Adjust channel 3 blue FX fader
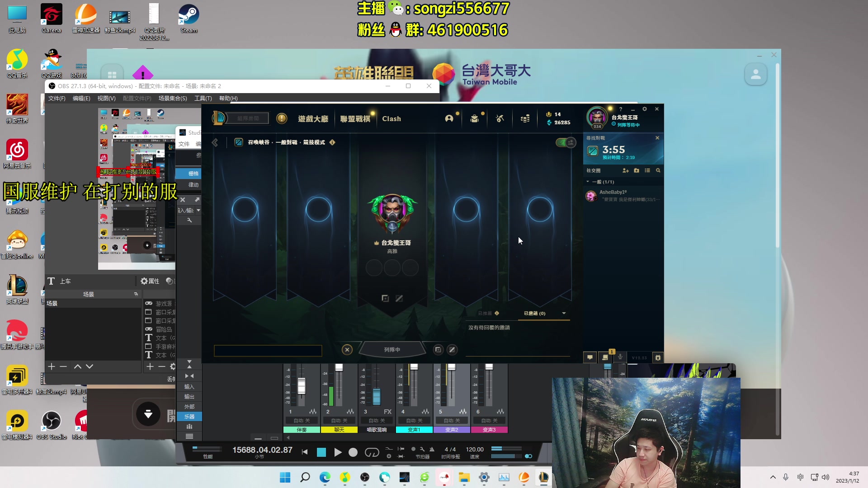 point(377,396)
